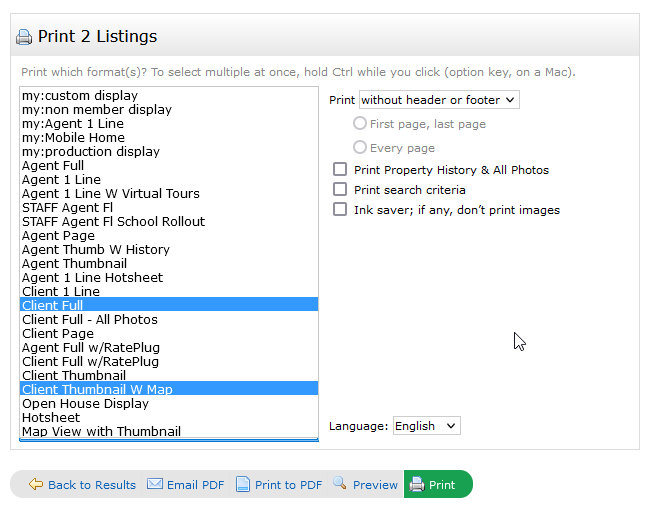
Task: Select my:custom display format
Action: tap(169, 96)
